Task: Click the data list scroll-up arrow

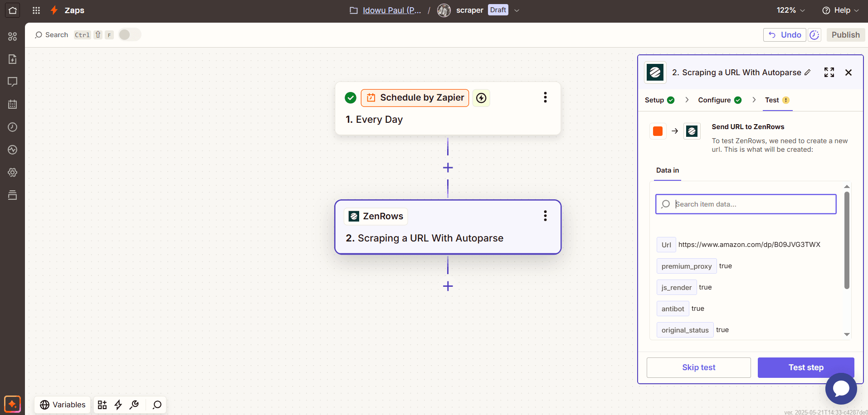Action: (x=847, y=186)
